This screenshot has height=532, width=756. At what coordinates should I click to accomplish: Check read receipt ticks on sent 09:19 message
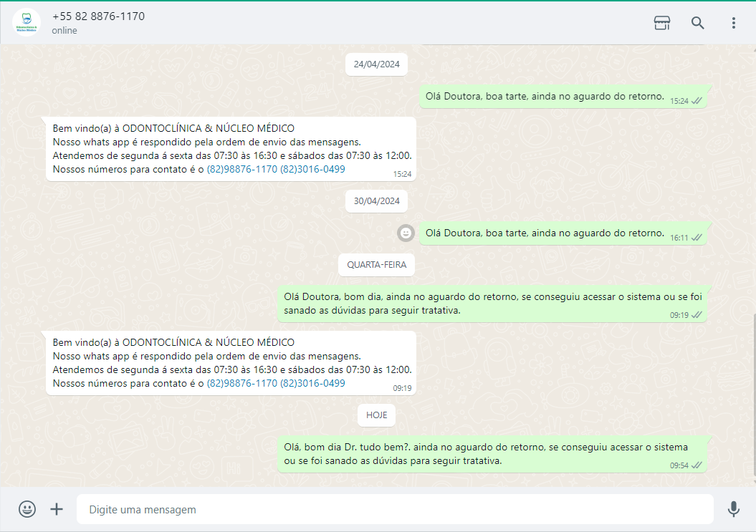[x=697, y=314]
